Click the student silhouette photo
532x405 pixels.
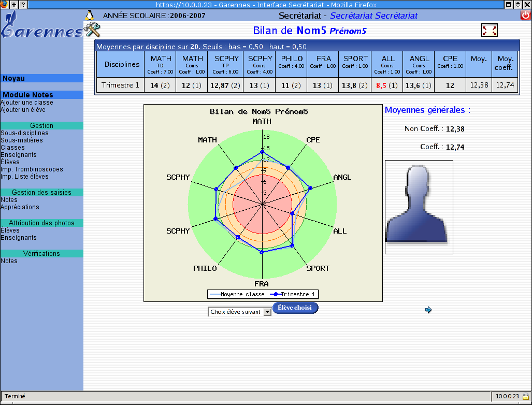[x=419, y=207]
